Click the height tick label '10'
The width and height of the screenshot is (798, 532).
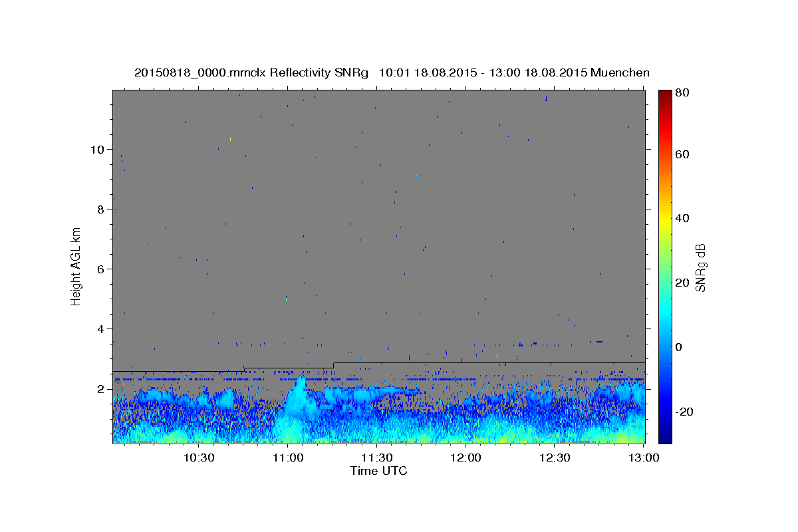point(97,150)
